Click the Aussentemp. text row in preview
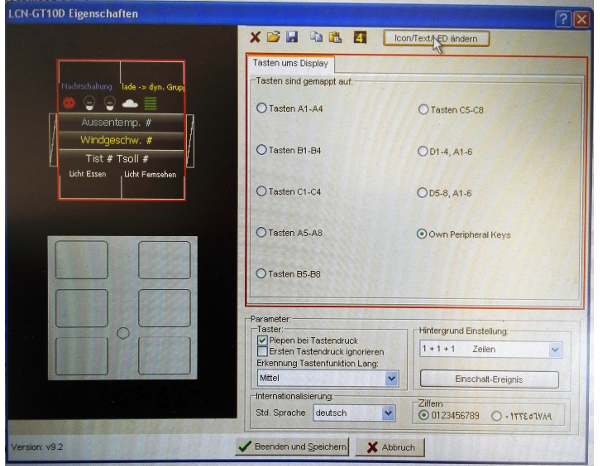The width and height of the screenshot is (600, 466). pos(120,122)
